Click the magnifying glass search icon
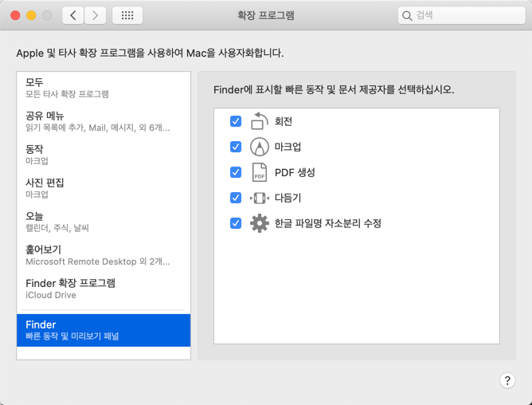The image size is (532, 405). 407,16
